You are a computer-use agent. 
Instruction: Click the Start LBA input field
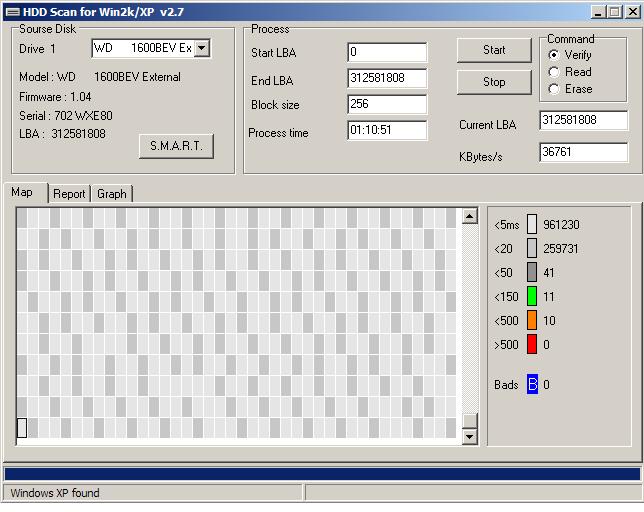click(387, 52)
